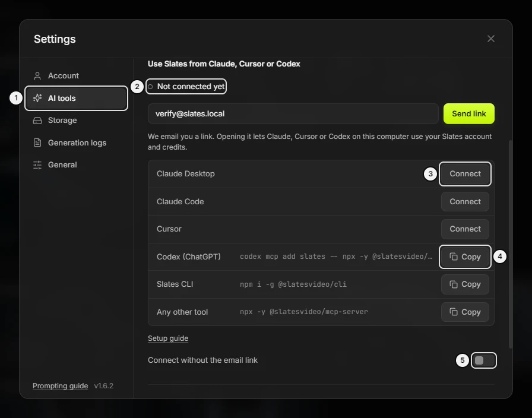Viewport: 532px width, 418px height.
Task: Close the Settings dialog
Action: pos(490,39)
